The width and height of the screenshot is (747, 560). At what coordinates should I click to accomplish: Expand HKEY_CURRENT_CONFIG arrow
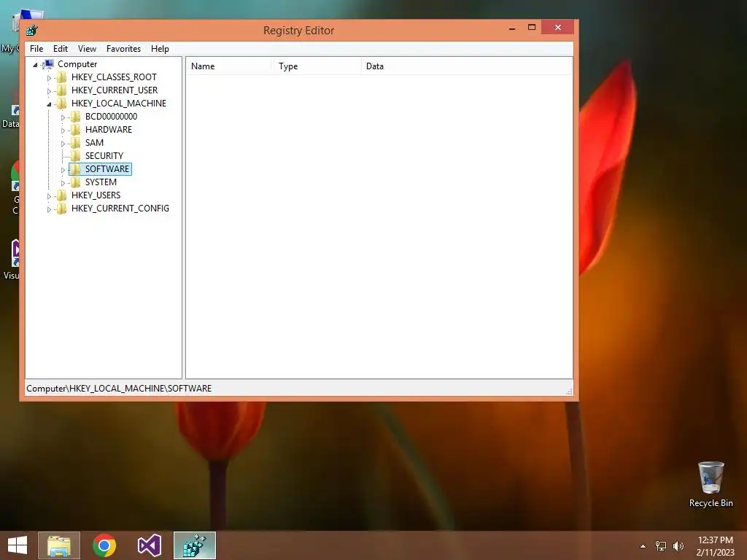(x=49, y=209)
